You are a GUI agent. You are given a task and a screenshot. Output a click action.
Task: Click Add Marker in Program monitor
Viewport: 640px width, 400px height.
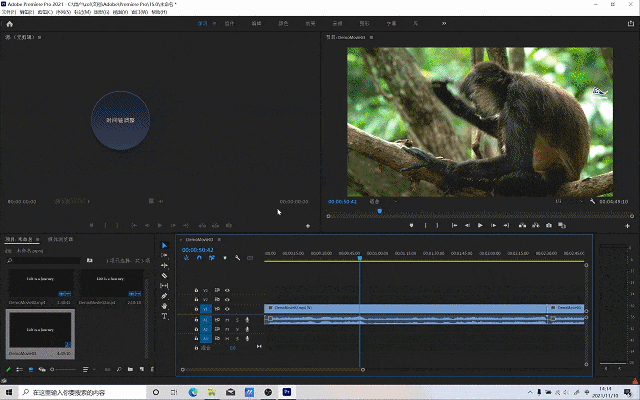[x=411, y=226]
